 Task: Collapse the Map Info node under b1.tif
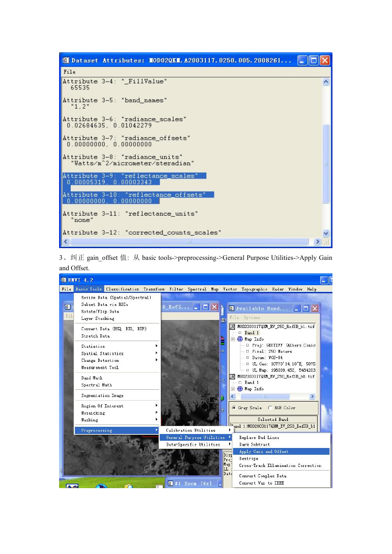233,339
